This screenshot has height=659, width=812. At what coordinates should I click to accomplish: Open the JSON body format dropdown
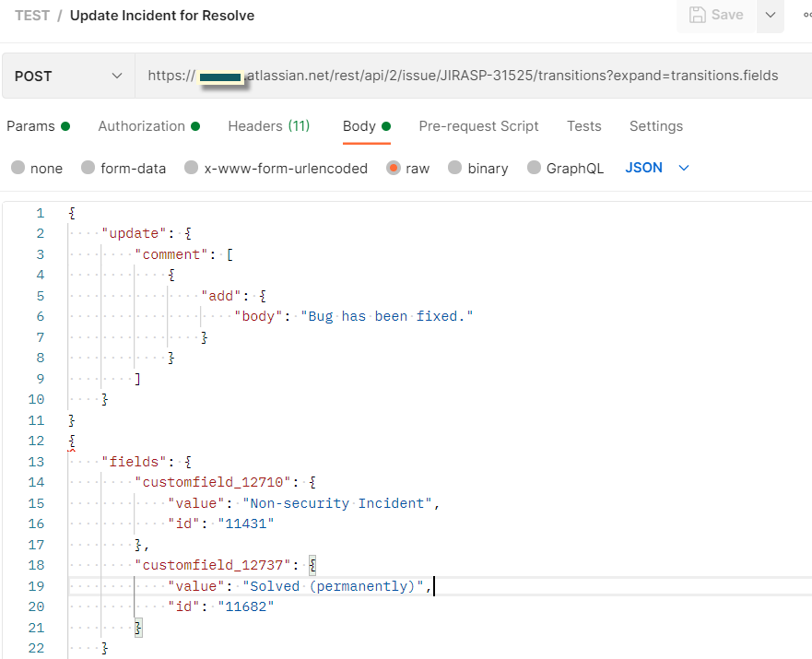[x=657, y=167]
